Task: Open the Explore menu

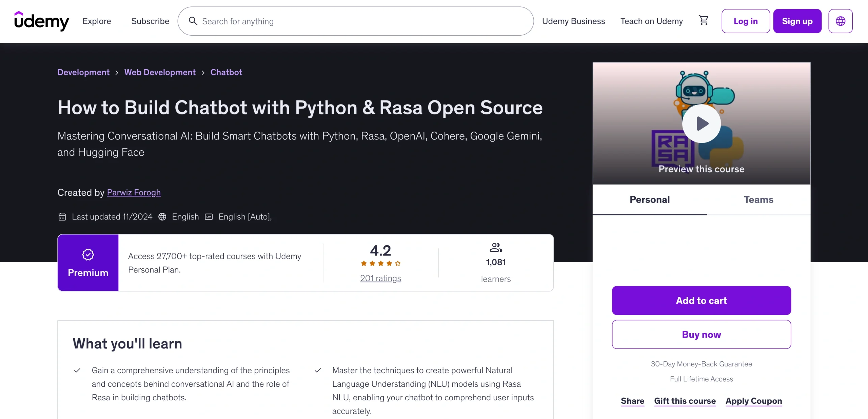Action: pos(97,21)
